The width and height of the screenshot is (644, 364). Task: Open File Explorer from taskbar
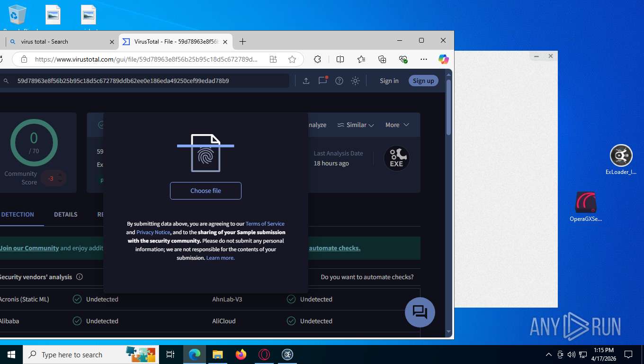tap(217, 355)
